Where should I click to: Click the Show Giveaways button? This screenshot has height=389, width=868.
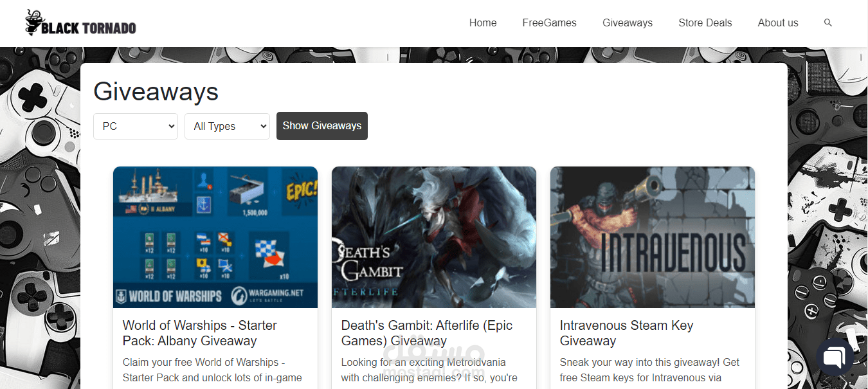point(322,126)
